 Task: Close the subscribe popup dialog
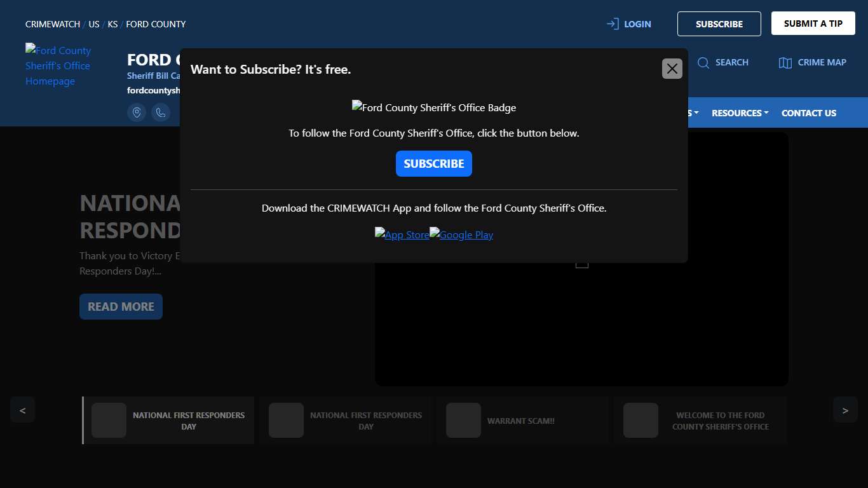672,69
